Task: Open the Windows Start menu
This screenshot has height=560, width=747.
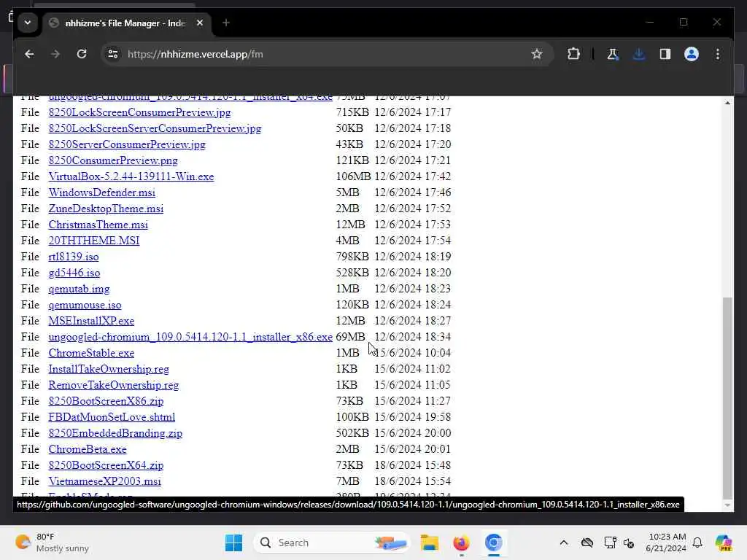Action: (233, 542)
